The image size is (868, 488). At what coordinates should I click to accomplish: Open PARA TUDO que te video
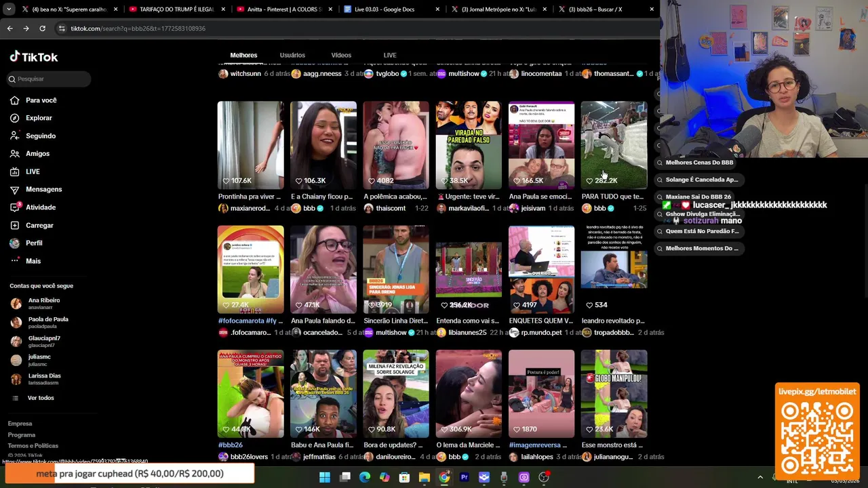(614, 145)
